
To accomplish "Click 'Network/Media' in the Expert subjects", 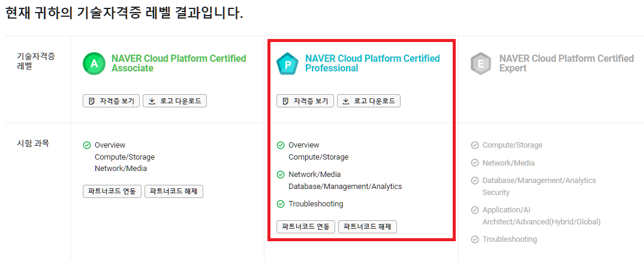I will point(508,163).
